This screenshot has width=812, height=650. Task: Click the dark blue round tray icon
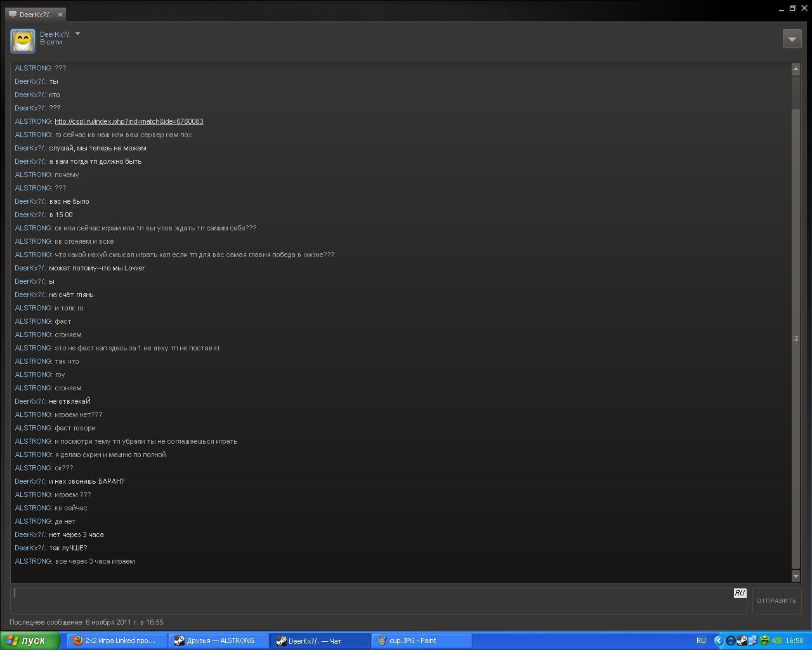point(730,640)
